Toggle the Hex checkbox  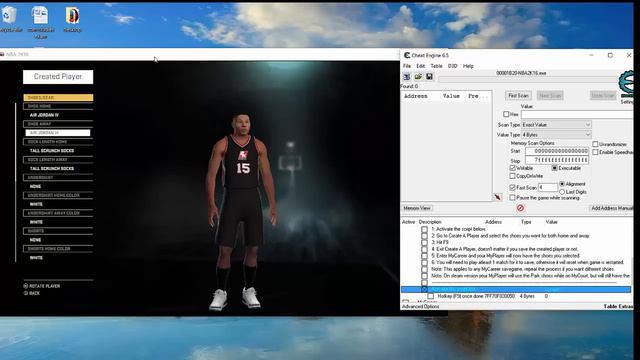pos(507,114)
